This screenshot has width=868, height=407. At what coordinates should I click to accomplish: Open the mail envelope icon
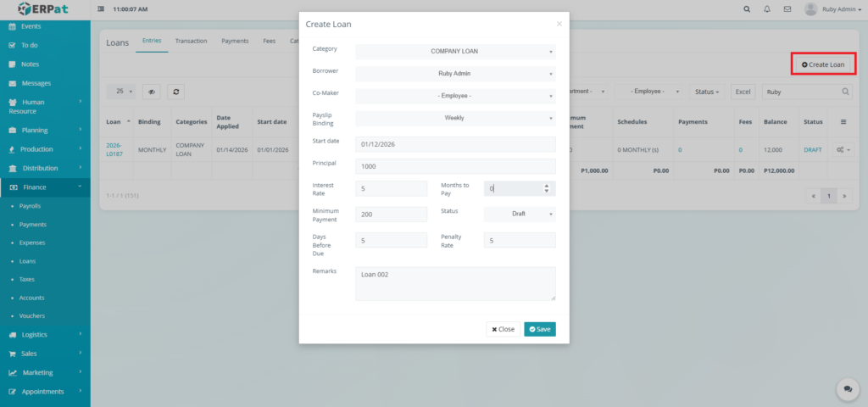[x=787, y=9]
